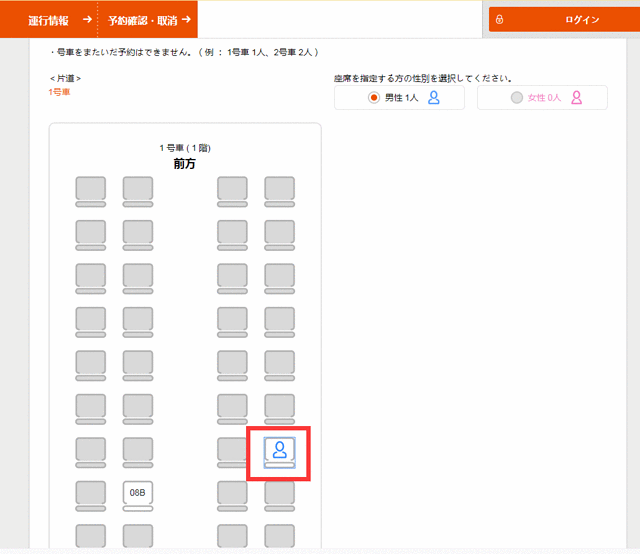Choose the seat directly above the selected seat
The height and width of the screenshot is (554, 640).
[x=279, y=407]
